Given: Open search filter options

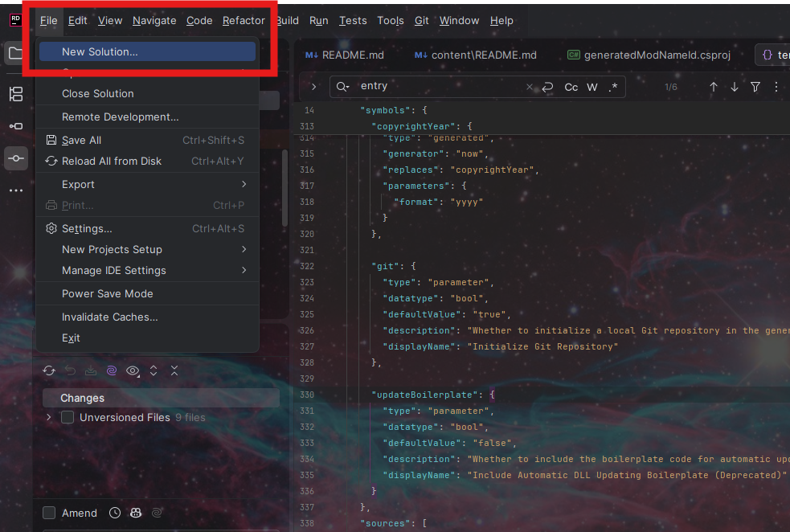Looking at the screenshot, I should (x=755, y=87).
